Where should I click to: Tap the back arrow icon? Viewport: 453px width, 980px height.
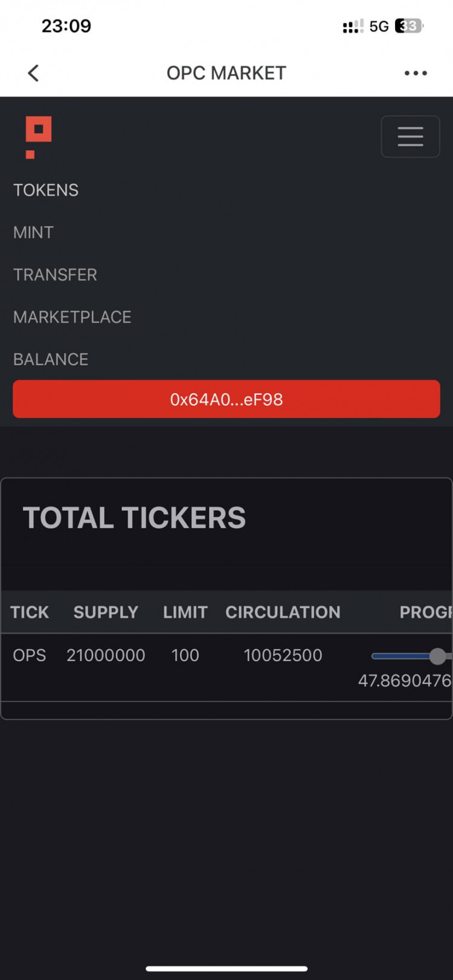point(33,73)
